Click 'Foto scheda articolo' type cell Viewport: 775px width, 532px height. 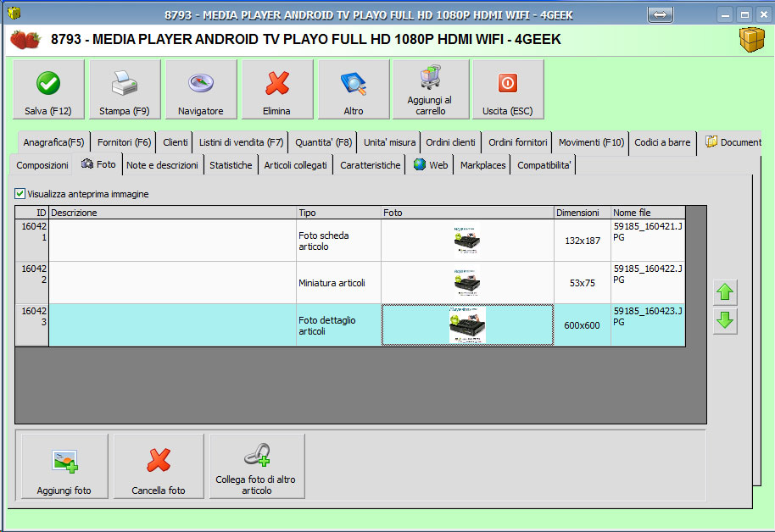[x=338, y=241]
